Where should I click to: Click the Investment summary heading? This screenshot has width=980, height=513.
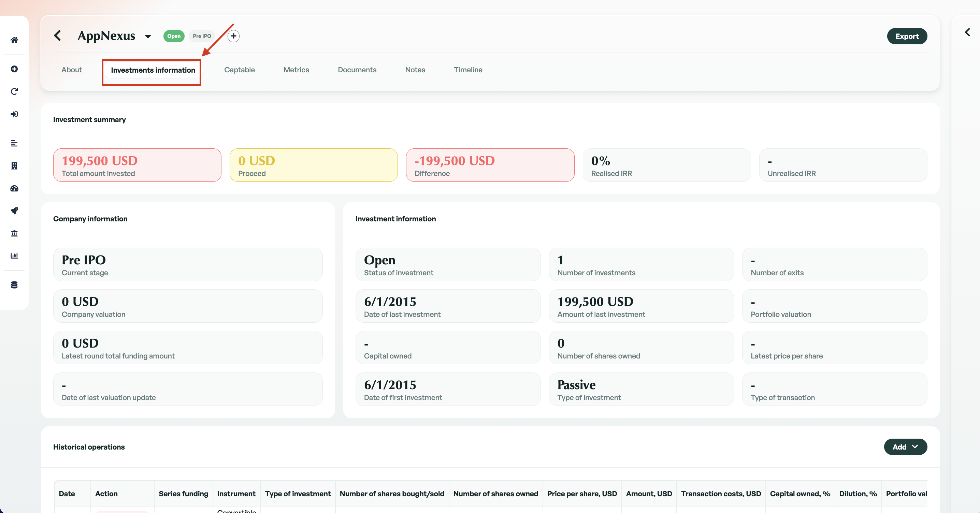pos(89,119)
